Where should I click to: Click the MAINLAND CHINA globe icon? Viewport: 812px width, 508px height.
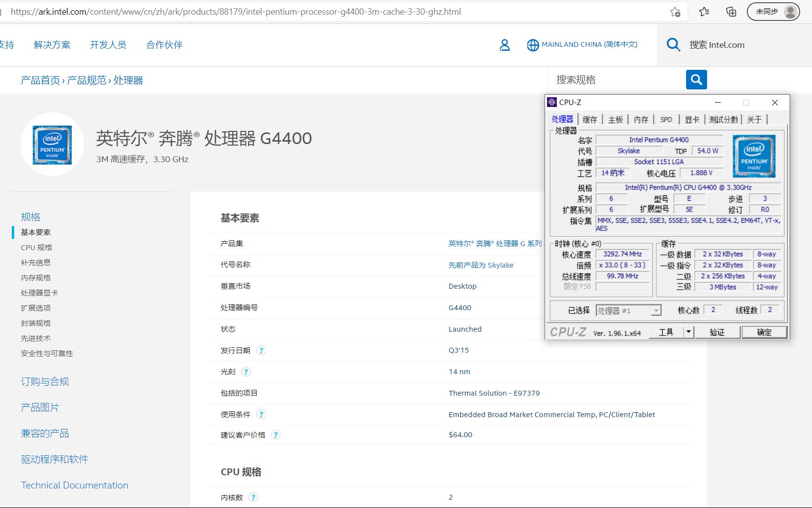(x=532, y=44)
